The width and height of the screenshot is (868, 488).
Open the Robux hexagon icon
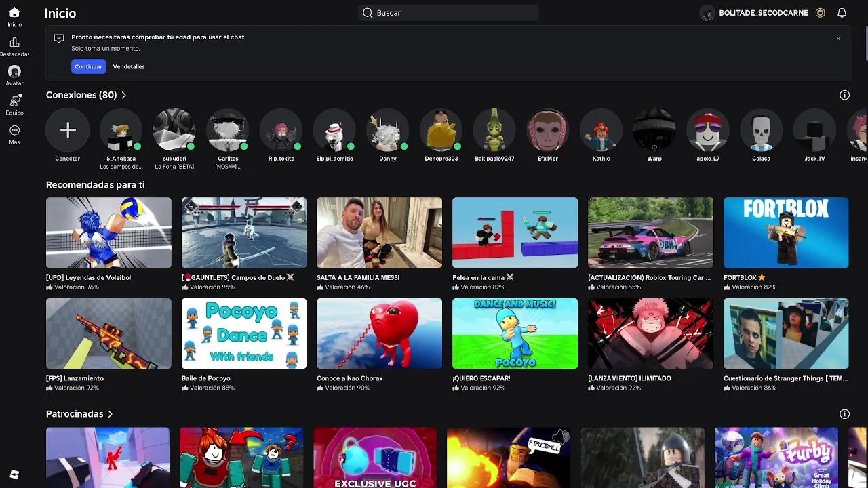click(x=820, y=13)
